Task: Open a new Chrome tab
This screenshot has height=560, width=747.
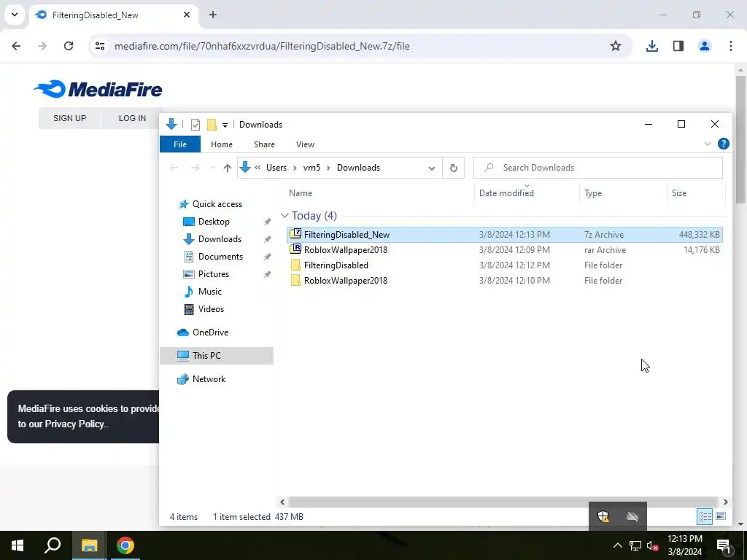Action: tap(213, 15)
